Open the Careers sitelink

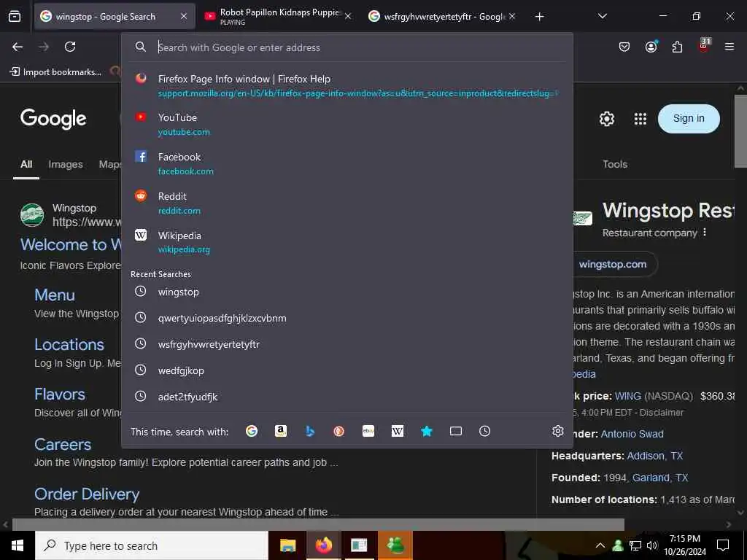point(63,444)
